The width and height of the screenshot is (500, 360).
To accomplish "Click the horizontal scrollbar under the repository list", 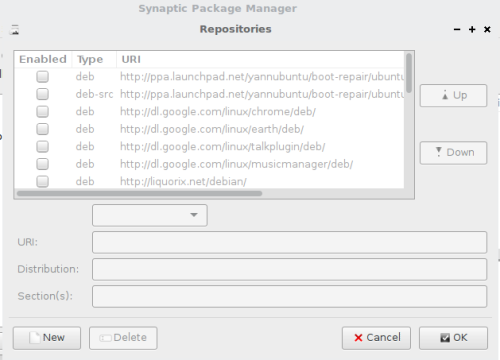I will point(139,193).
